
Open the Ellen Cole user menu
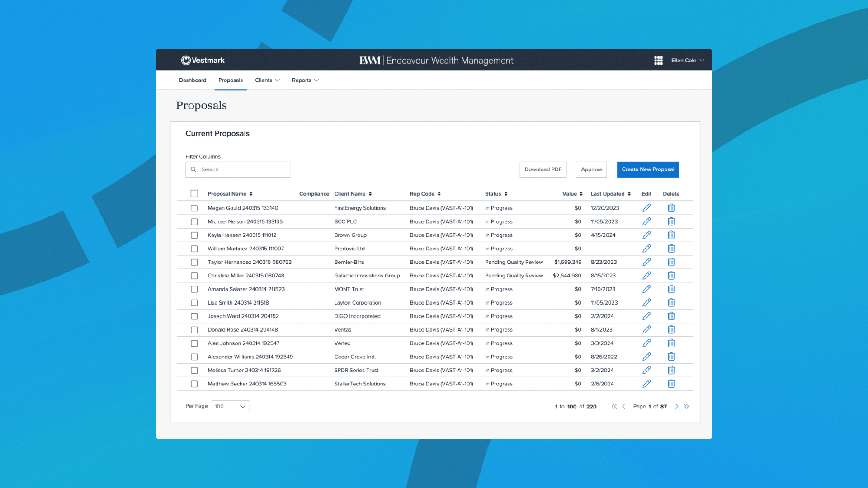pyautogui.click(x=687, y=61)
